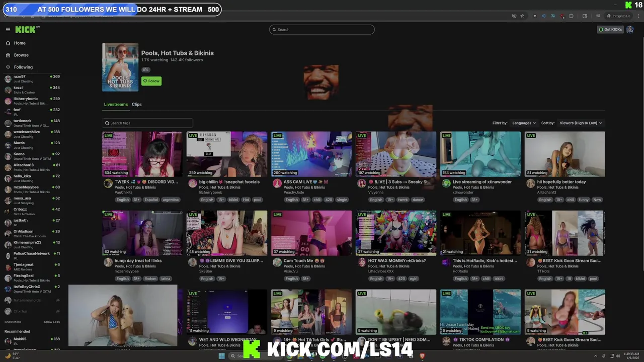Open Keeno channel in sidebar
The image size is (644, 362).
tap(32, 156)
